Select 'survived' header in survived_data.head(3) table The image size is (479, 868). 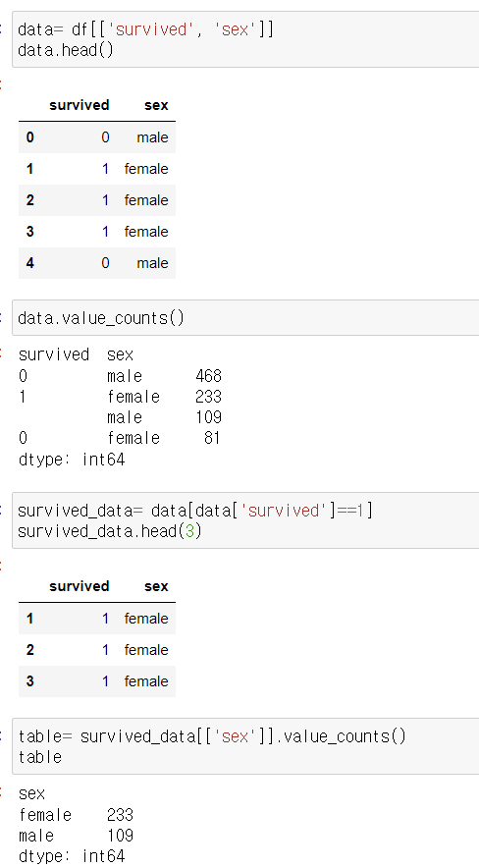point(80,586)
